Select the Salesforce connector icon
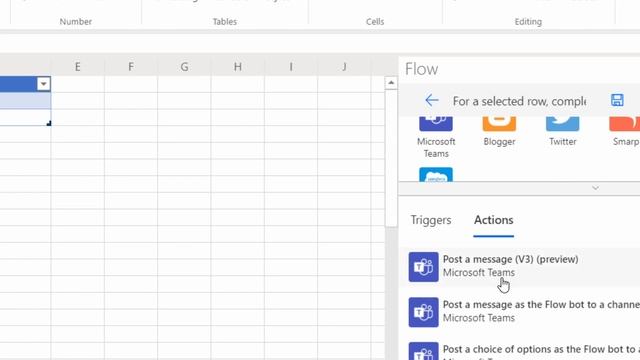Image resolution: width=640 pixels, height=360 pixels. pos(436,174)
